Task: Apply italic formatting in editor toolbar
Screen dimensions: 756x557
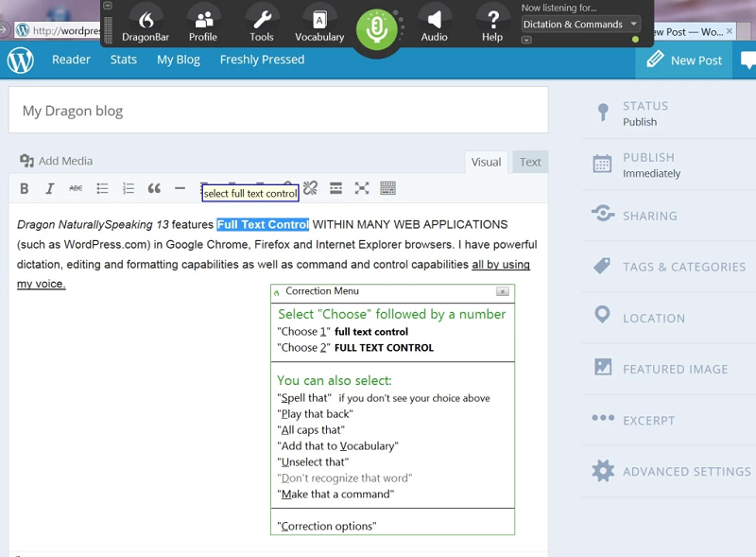Action: [50, 189]
